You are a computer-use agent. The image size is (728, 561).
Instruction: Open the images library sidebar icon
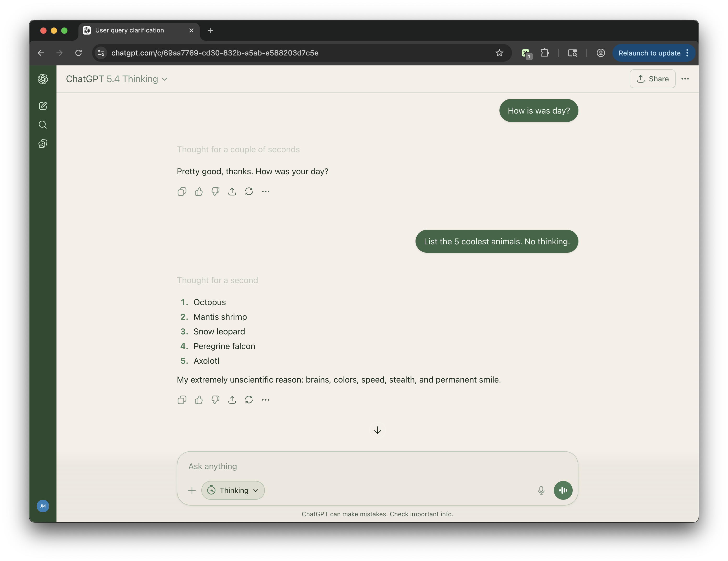[x=43, y=144]
